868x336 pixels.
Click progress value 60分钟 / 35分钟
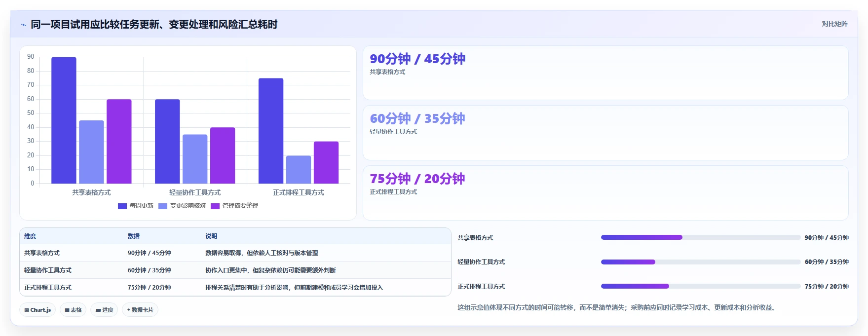click(827, 262)
